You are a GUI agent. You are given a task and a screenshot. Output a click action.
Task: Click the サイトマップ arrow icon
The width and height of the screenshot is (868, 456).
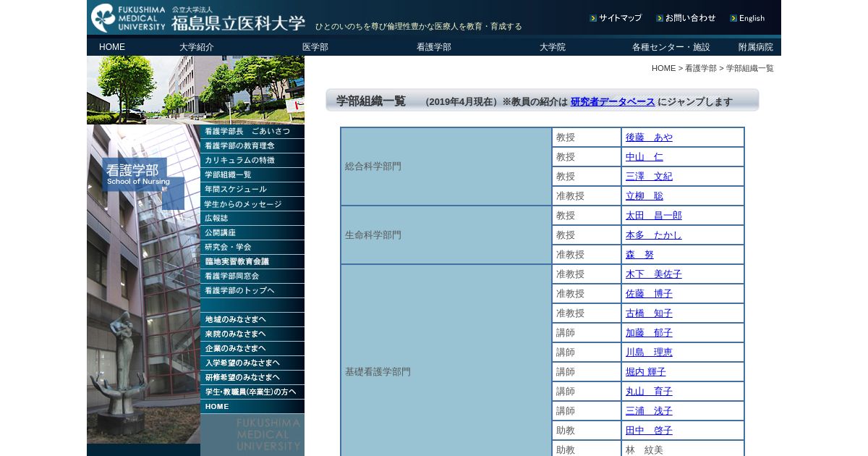click(x=593, y=18)
